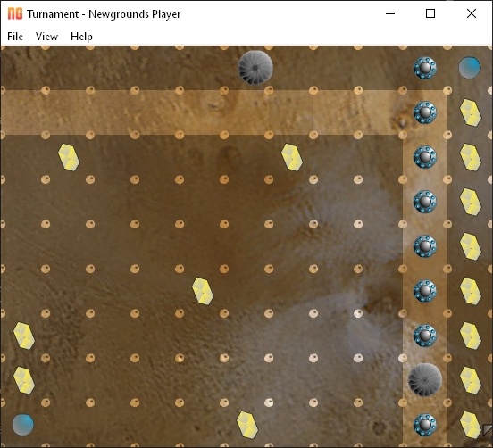The image size is (493, 448).
Task: Click the upper-left yellow crystal
Action: (69, 157)
